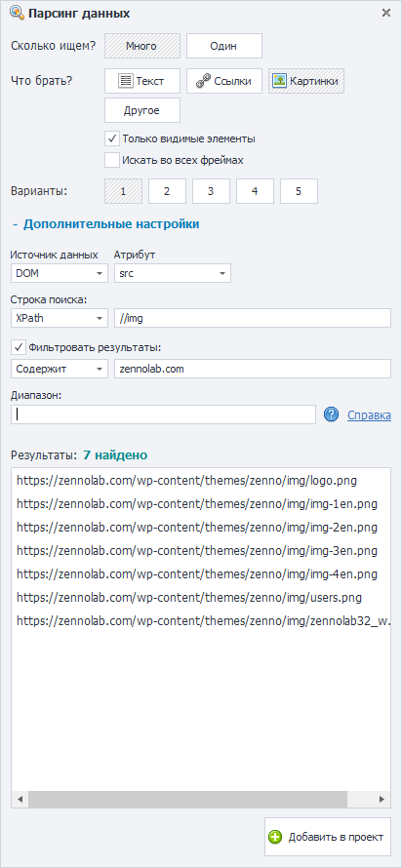Click into the Диапазон input field
Screen dimensions: 402x868
click(x=163, y=414)
